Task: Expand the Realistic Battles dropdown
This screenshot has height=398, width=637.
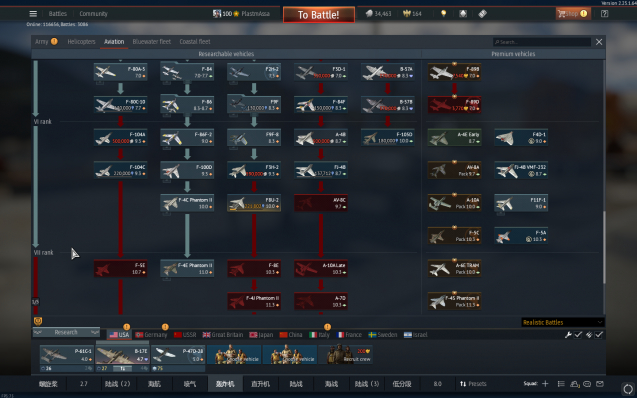Action: pos(563,322)
